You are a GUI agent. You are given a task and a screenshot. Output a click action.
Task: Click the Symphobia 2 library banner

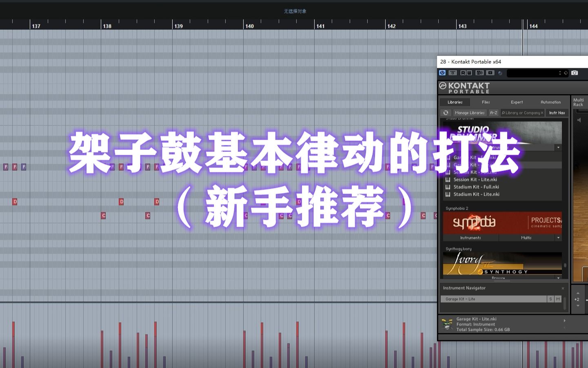coord(502,223)
